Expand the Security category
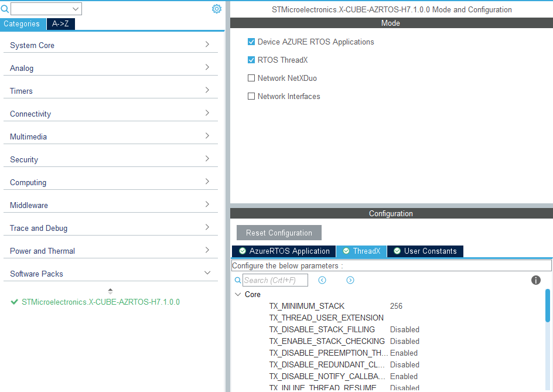The width and height of the screenshot is (553, 392). click(x=110, y=159)
